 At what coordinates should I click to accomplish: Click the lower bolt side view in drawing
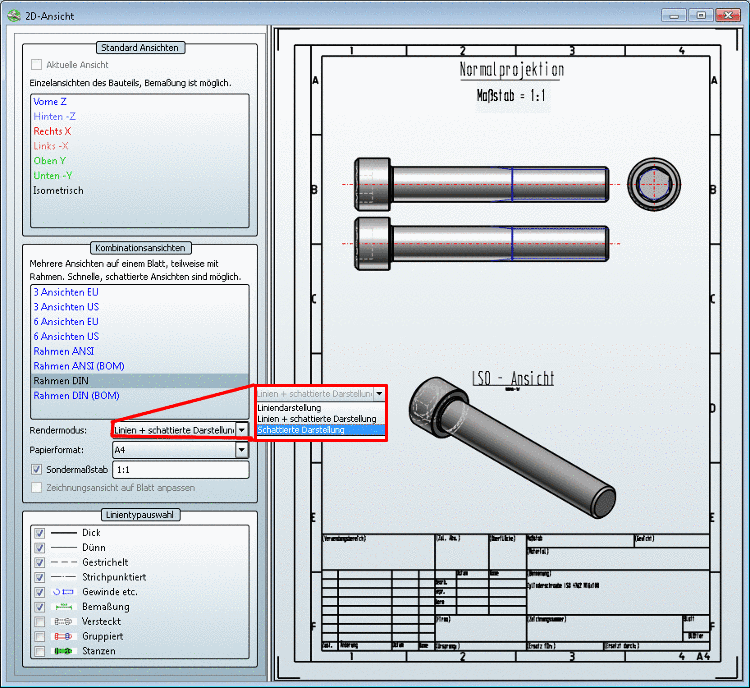click(482, 244)
